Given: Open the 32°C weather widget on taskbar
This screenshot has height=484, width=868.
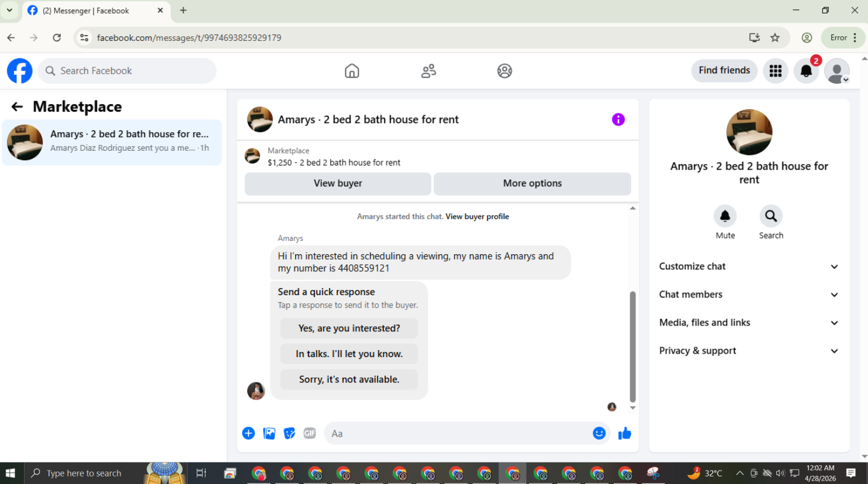Looking at the screenshot, I should pyautogui.click(x=705, y=473).
